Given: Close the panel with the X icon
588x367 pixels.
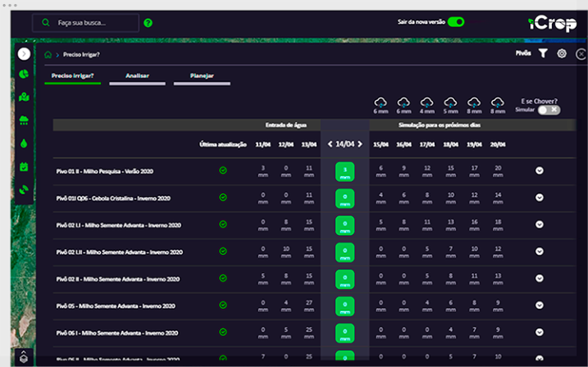Looking at the screenshot, I should click(x=581, y=54).
